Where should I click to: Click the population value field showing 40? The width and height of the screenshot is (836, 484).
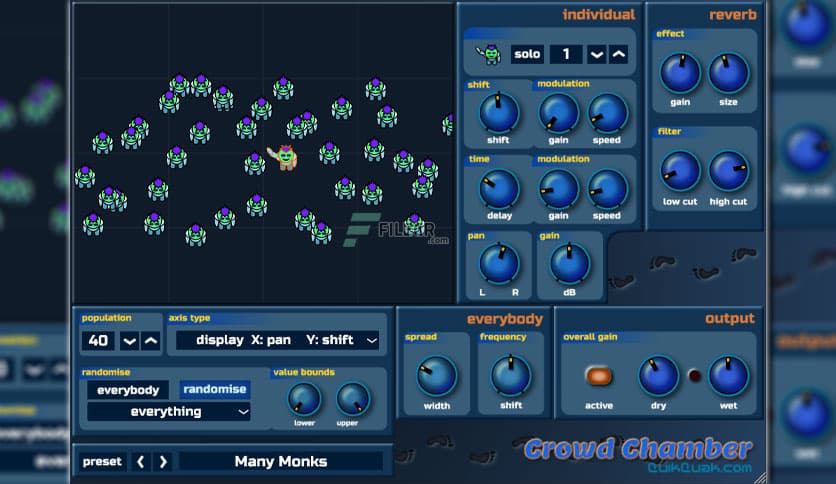click(x=98, y=341)
